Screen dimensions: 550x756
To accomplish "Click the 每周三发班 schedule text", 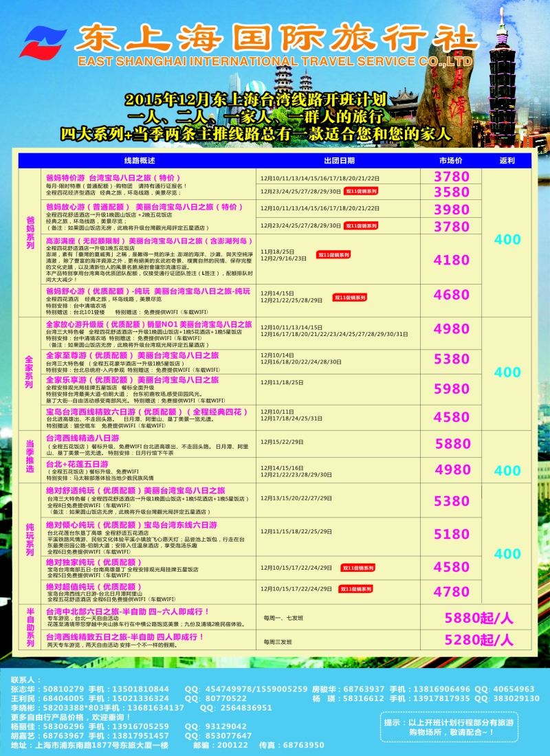I will pyautogui.click(x=278, y=642).
